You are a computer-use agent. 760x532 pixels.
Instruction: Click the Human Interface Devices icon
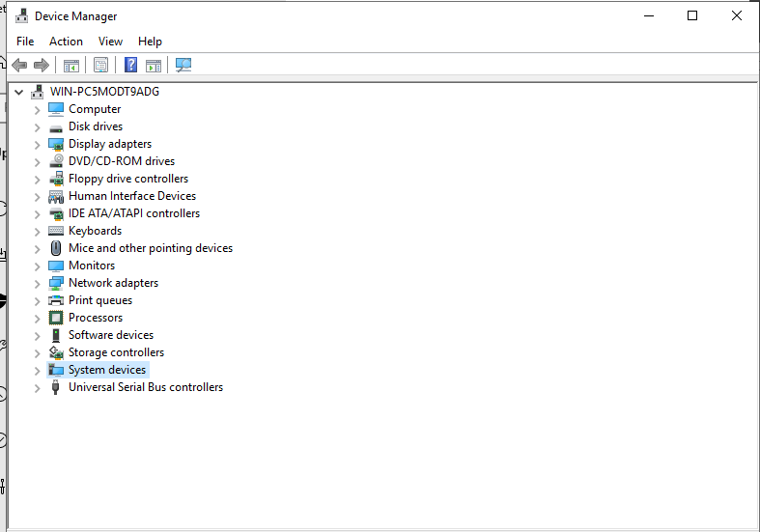coord(56,196)
